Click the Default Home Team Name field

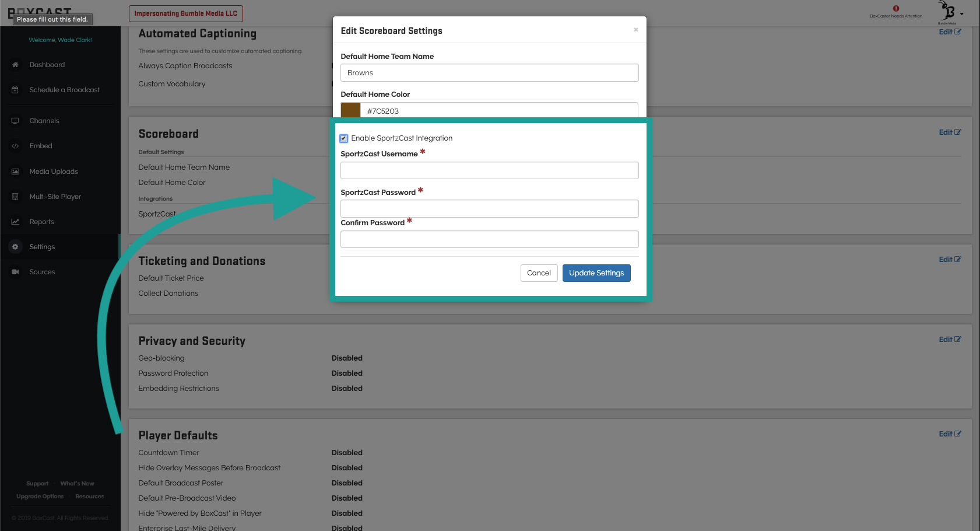489,73
